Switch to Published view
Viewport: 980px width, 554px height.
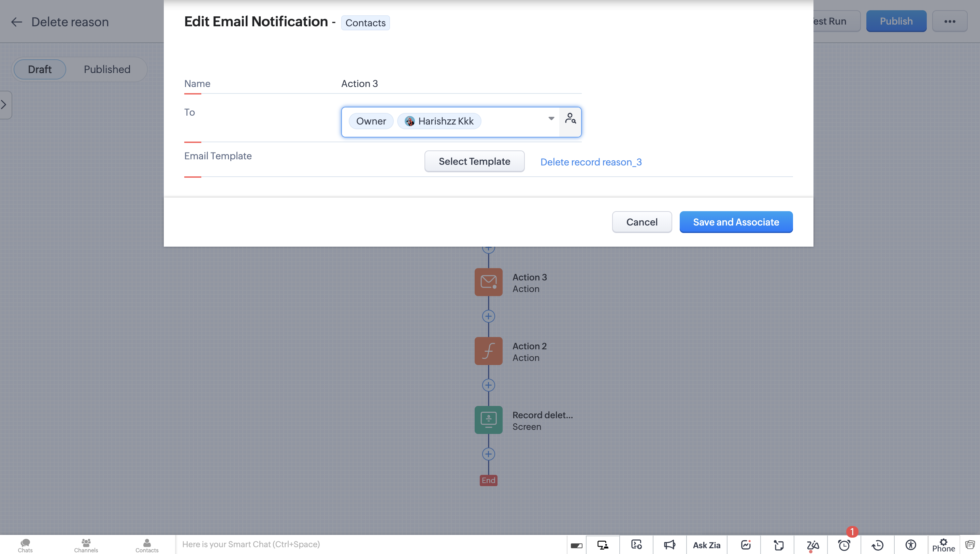[107, 69]
